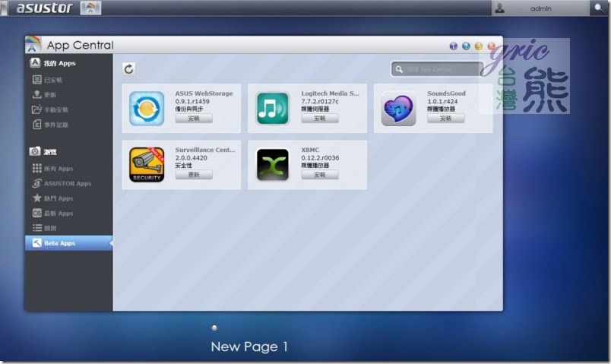Click the 媒體伺服器 category label
Screen dimensions: 611x364
click(x=315, y=109)
